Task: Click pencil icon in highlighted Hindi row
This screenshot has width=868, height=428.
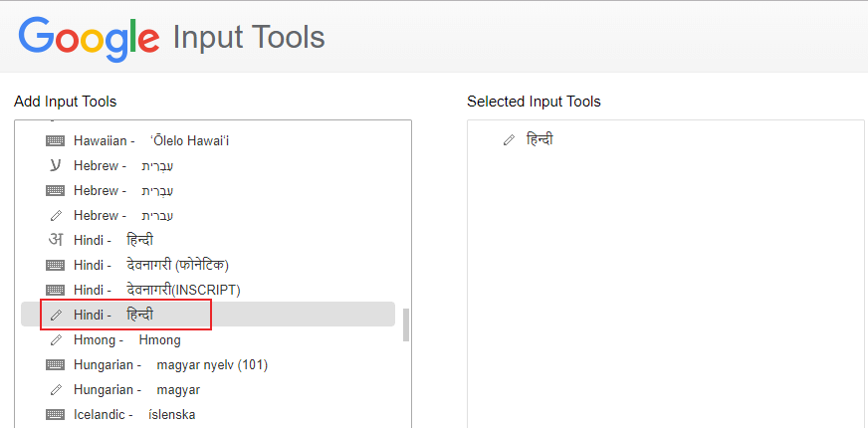Action: point(56,316)
